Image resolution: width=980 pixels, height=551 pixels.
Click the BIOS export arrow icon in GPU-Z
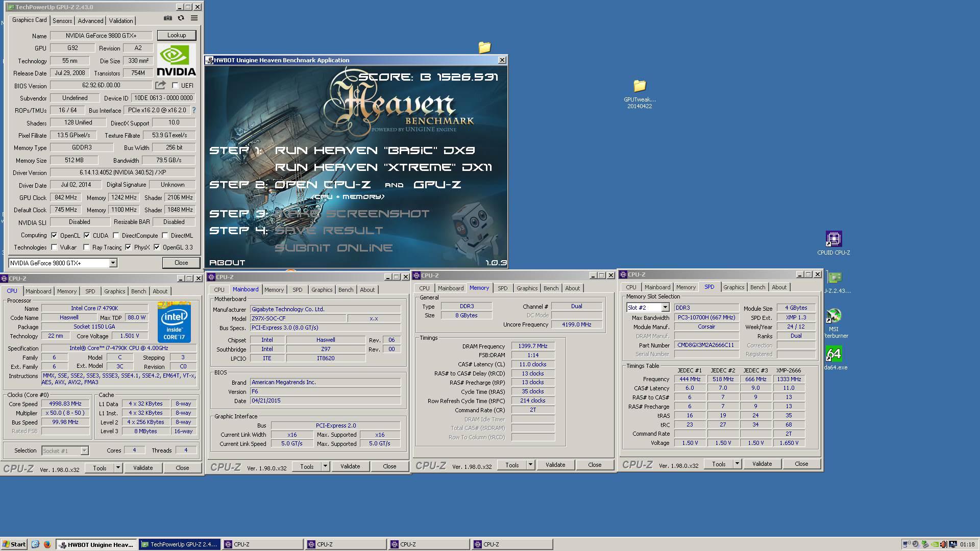[161, 85]
